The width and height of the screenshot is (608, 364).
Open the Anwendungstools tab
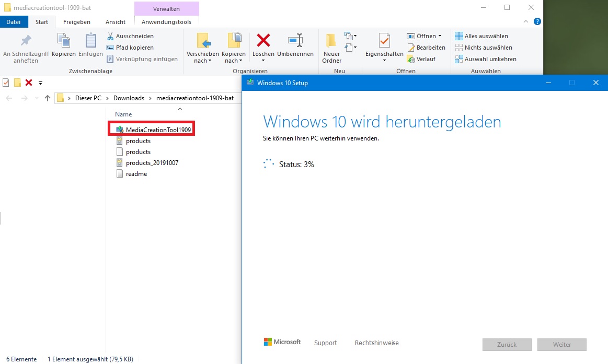(166, 22)
